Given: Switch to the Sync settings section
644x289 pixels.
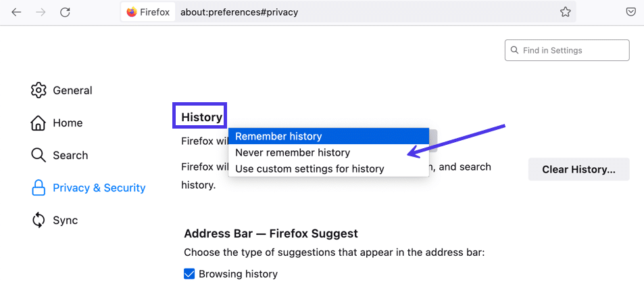Looking at the screenshot, I should point(66,220).
